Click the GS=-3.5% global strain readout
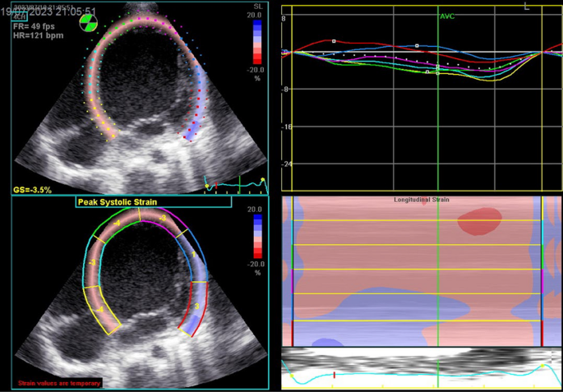 click(x=33, y=190)
